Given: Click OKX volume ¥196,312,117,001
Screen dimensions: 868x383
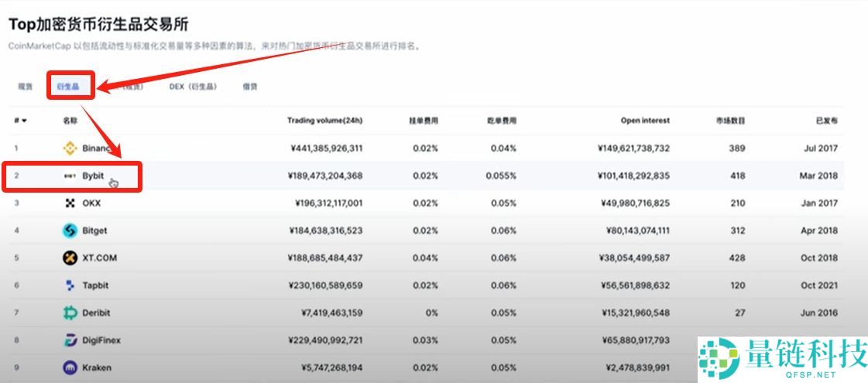Looking at the screenshot, I should (329, 203).
